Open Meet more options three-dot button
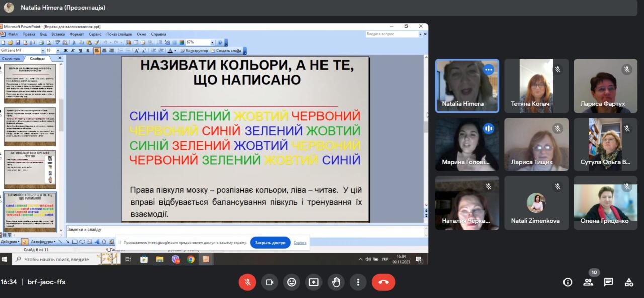This screenshot has width=644, height=298. (358, 282)
